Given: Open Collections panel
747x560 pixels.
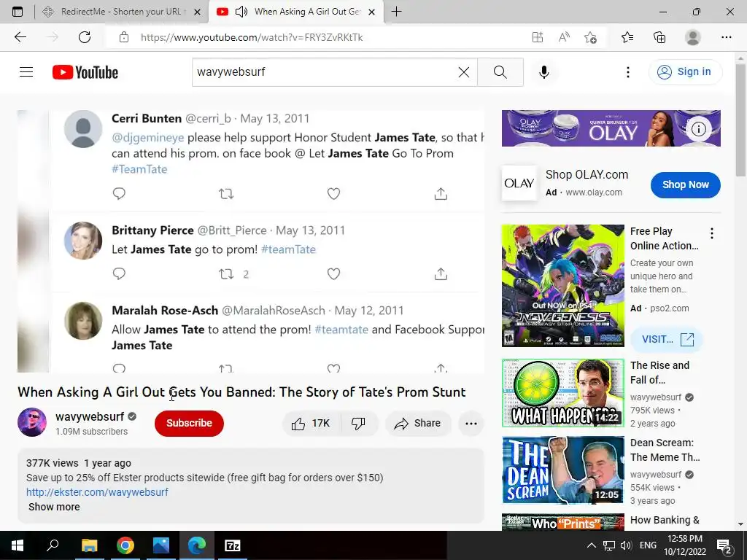Looking at the screenshot, I should [x=659, y=37].
